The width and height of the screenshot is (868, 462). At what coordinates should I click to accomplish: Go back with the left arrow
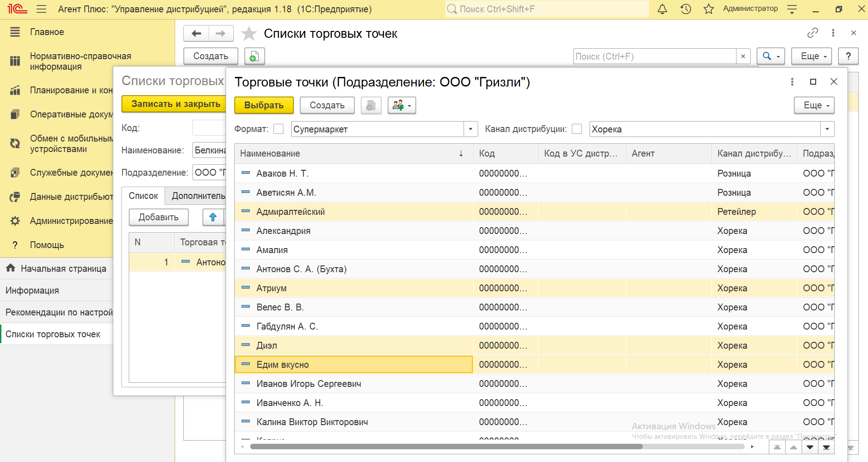click(196, 33)
